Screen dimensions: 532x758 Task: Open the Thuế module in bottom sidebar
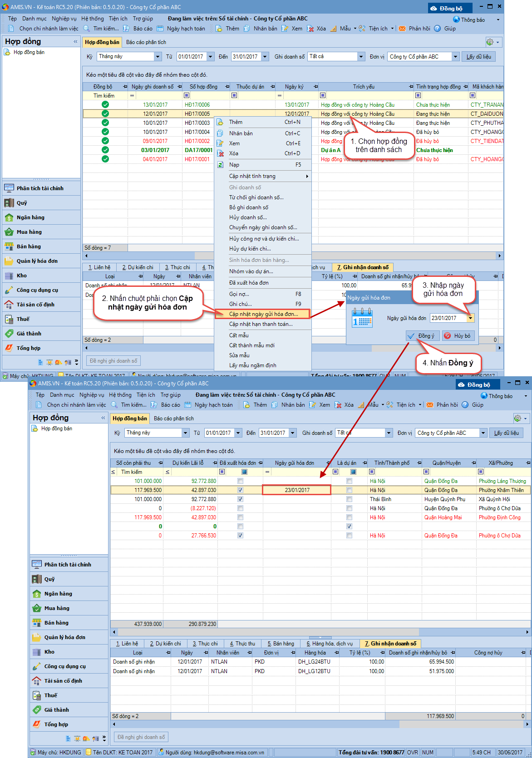50,695
